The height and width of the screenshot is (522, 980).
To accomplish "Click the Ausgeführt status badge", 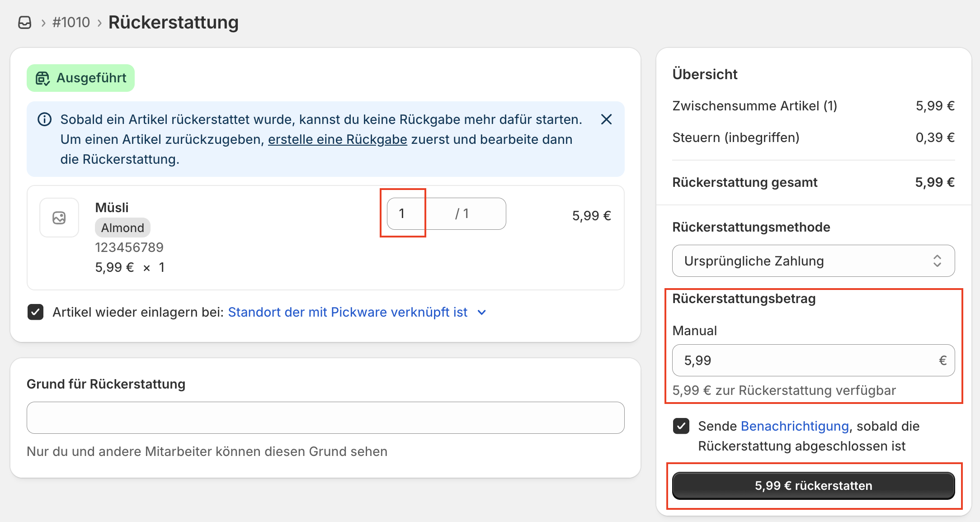I will coord(80,78).
